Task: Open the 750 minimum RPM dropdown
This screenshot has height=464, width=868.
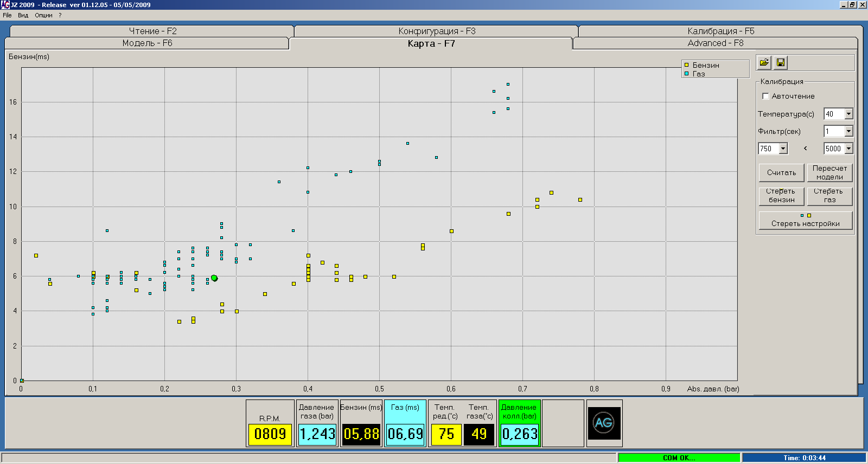Action: 783,149
